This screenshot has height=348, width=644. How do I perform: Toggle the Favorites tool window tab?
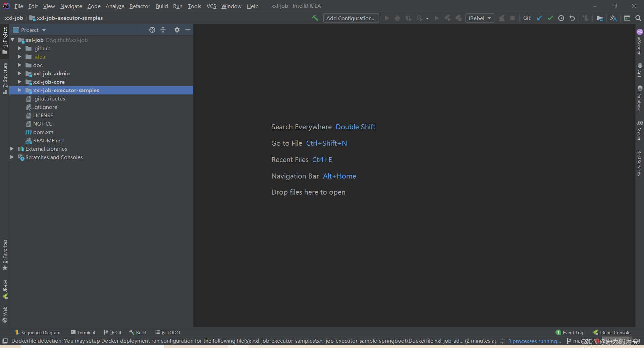tap(5, 255)
